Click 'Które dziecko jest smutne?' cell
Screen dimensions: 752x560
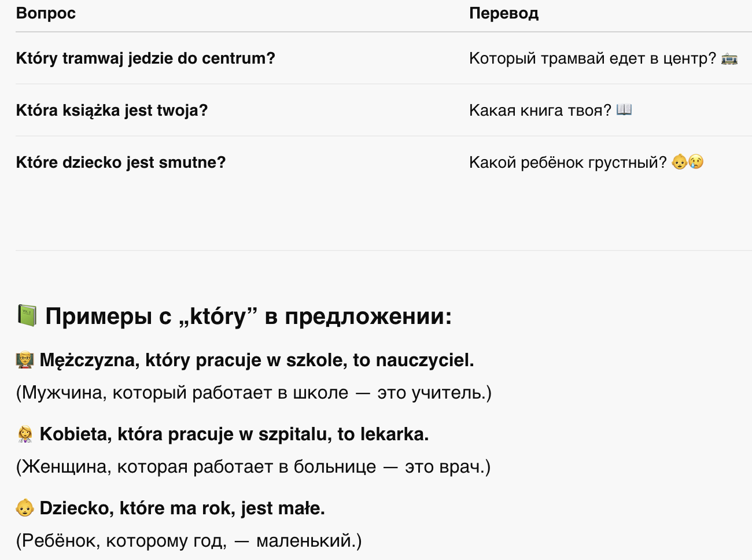pyautogui.click(x=121, y=163)
